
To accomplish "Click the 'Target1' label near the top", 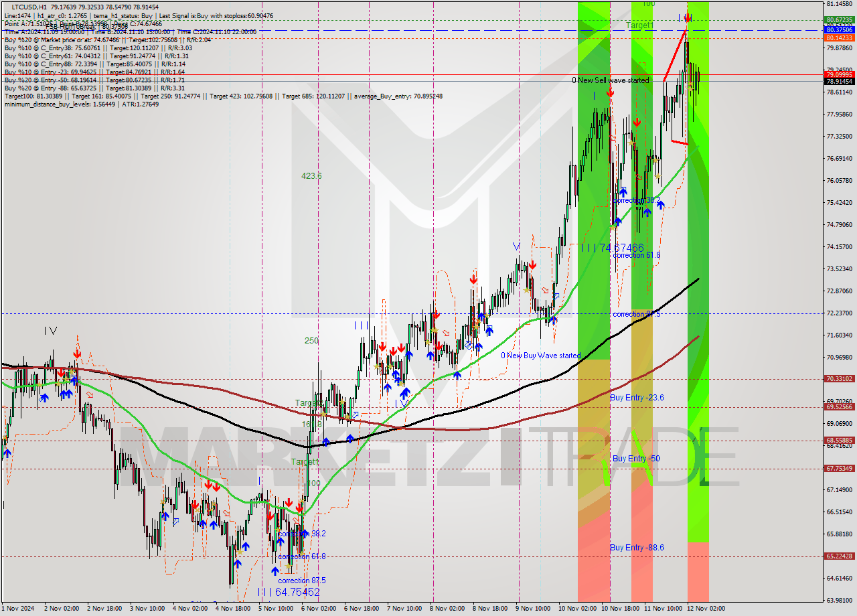I will [639, 25].
